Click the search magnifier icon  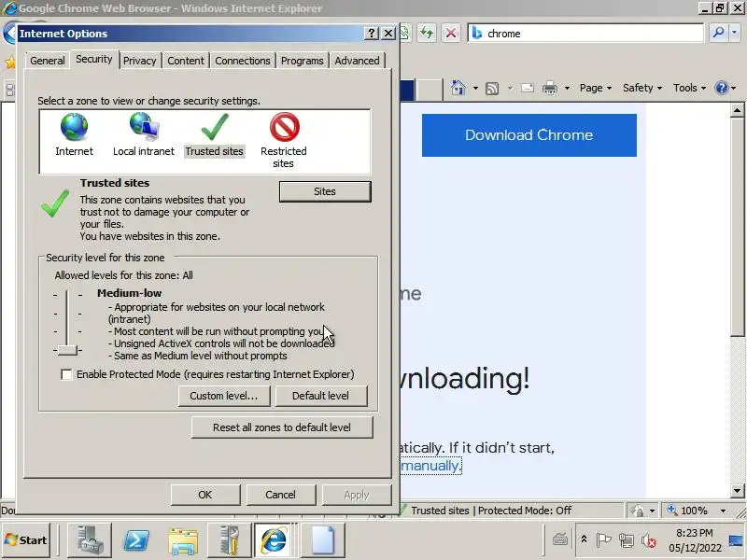click(x=718, y=33)
